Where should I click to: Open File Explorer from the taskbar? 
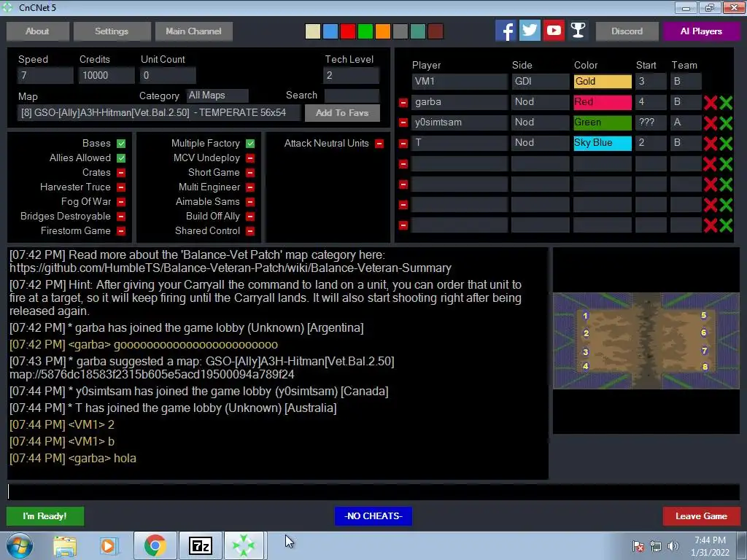tap(65, 546)
